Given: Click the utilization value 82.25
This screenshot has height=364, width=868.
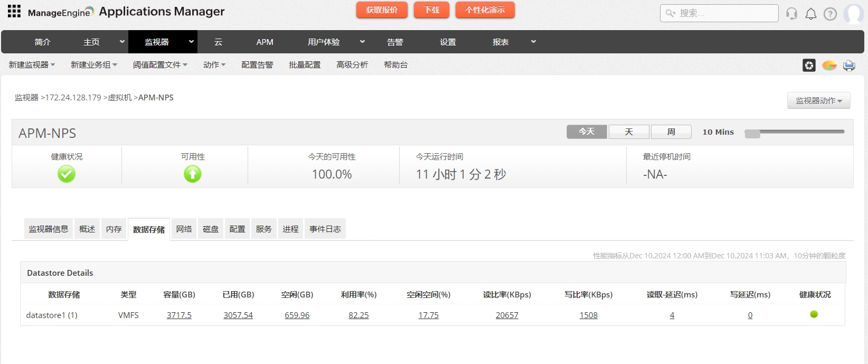Looking at the screenshot, I should pyautogui.click(x=358, y=315).
